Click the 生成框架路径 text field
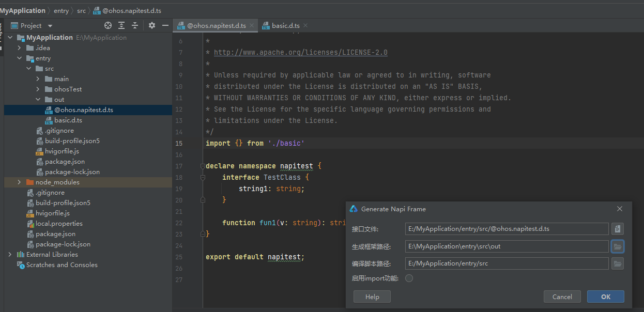The height and width of the screenshot is (312, 644). [x=507, y=246]
